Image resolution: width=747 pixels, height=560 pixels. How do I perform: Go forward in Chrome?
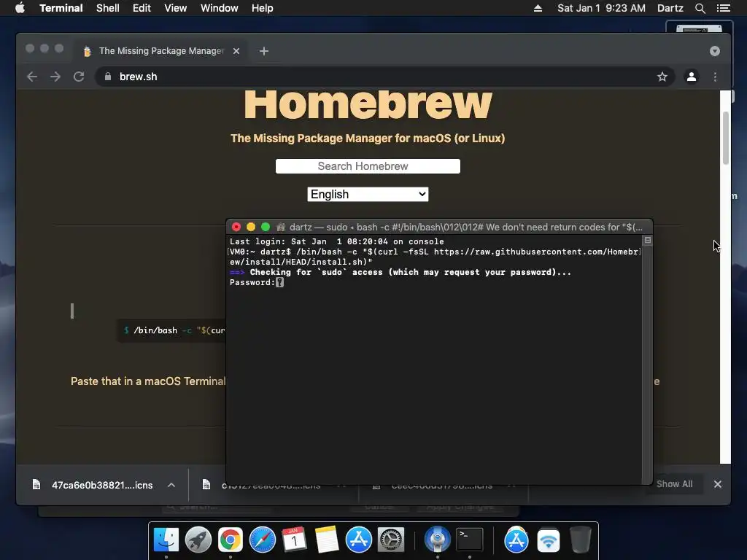55,77
